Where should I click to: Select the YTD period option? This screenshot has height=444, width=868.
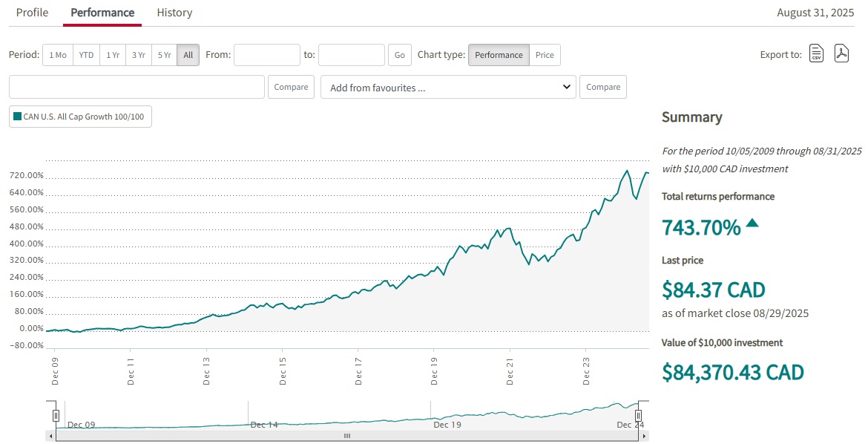point(87,55)
